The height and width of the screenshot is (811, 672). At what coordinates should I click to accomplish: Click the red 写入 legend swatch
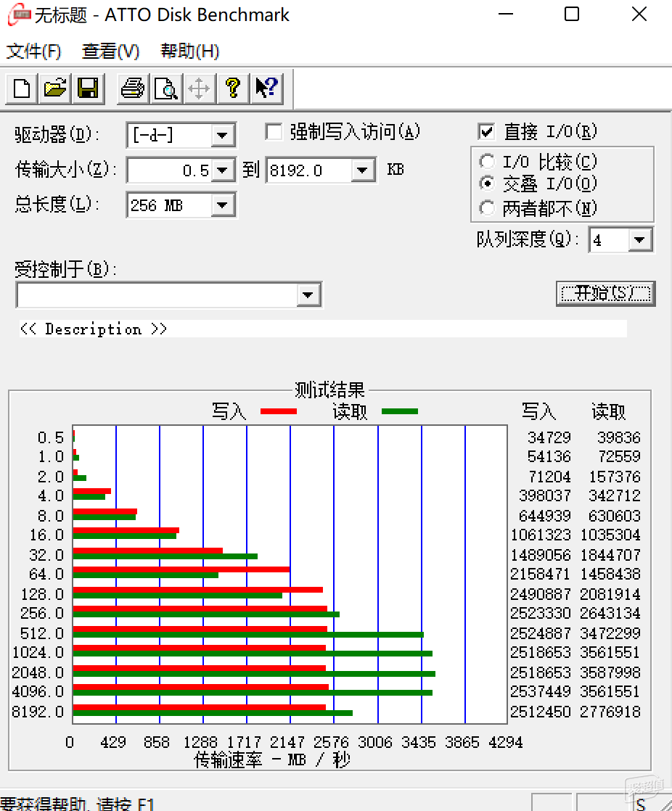point(279,412)
